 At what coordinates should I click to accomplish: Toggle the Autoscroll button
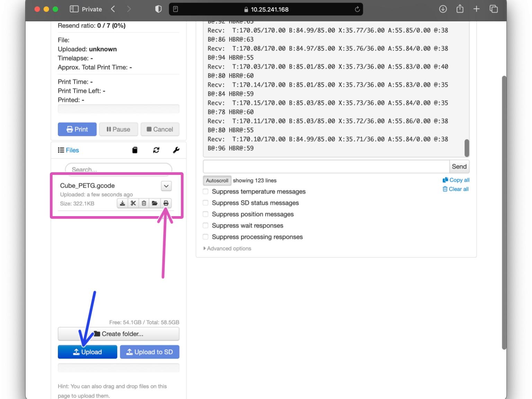click(x=217, y=180)
